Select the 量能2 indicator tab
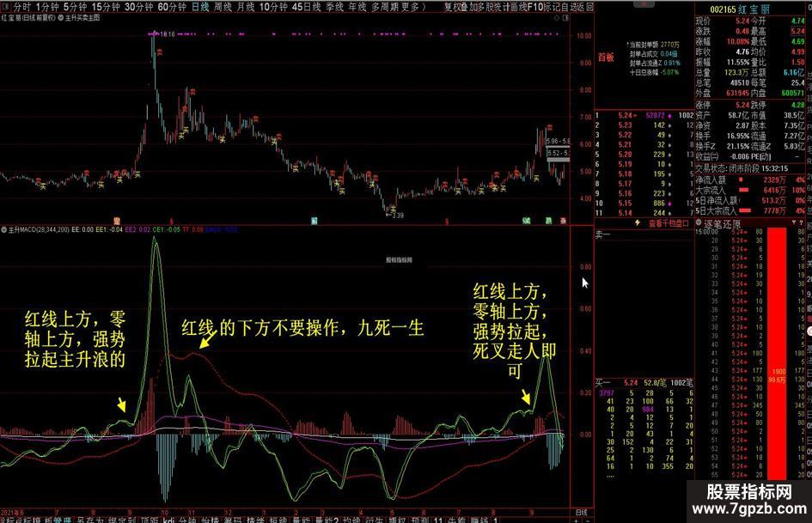The image size is (812, 523). point(327,520)
